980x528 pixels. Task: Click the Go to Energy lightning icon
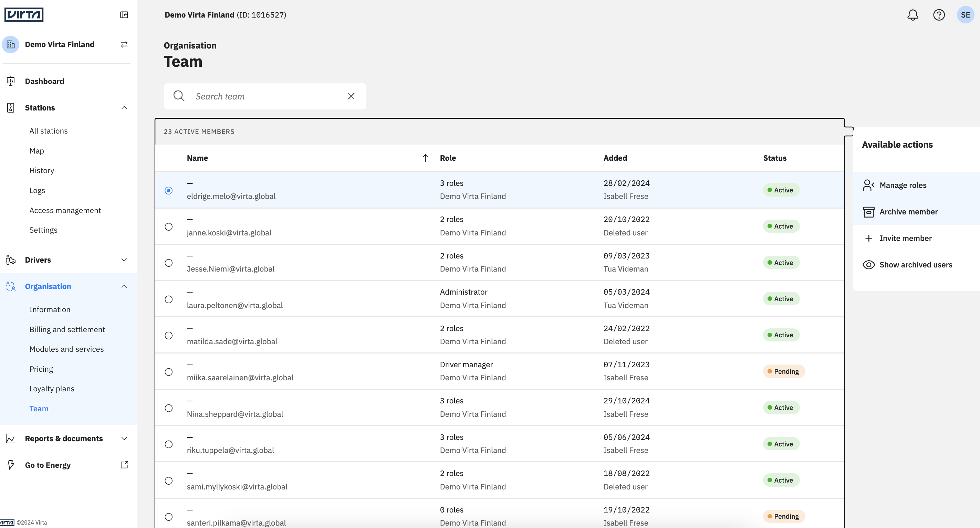(11, 465)
